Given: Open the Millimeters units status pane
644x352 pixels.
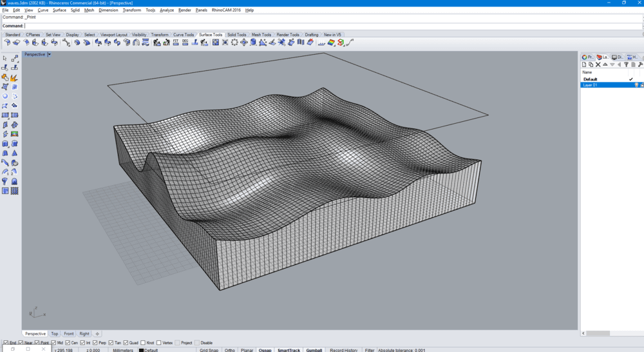Looking at the screenshot, I should 122,350.
